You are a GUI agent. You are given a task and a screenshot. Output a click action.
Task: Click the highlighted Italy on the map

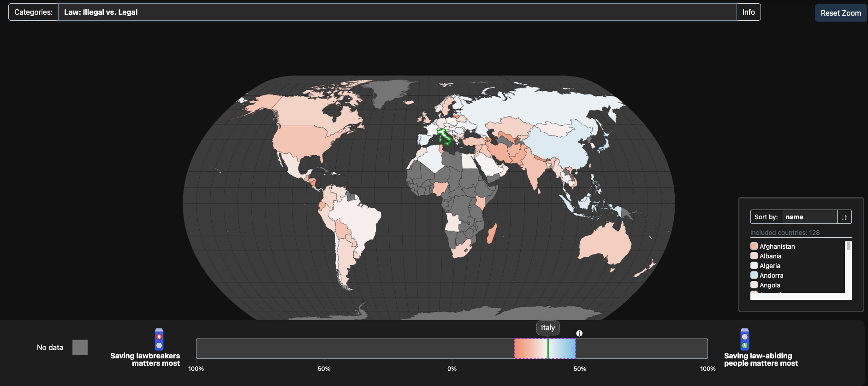[x=444, y=135]
